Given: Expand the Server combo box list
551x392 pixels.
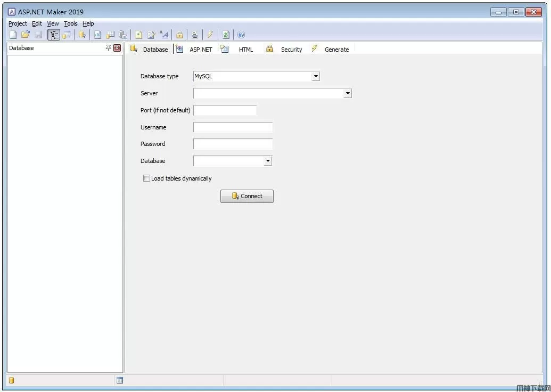Looking at the screenshot, I should pyautogui.click(x=348, y=93).
